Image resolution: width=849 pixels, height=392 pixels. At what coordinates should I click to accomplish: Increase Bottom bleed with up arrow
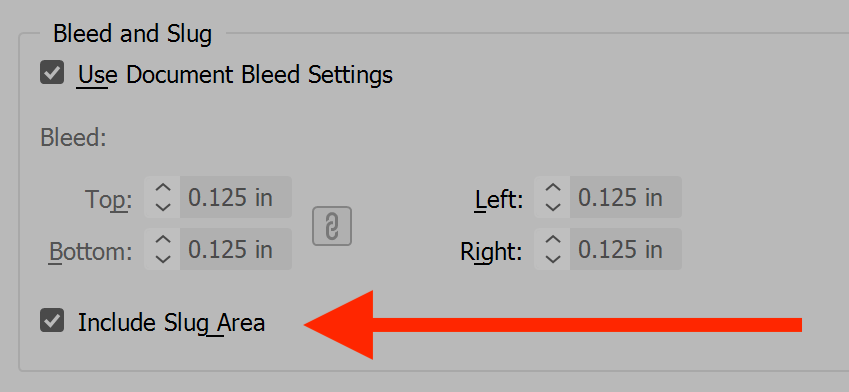coord(162,240)
